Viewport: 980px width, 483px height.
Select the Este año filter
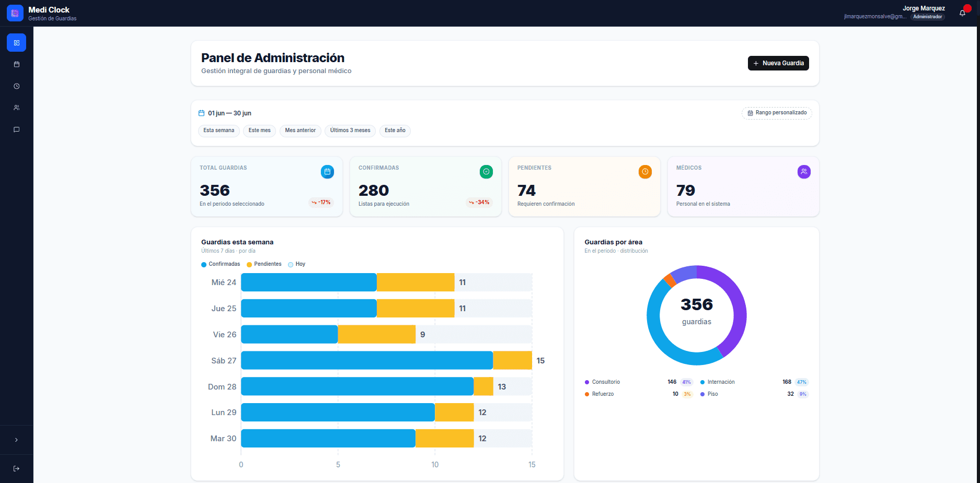[395, 131]
